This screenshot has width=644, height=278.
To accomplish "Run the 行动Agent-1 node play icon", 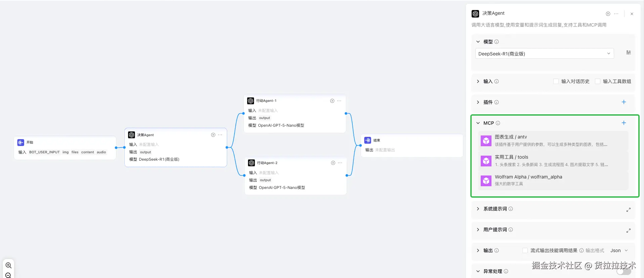I will [x=332, y=101].
